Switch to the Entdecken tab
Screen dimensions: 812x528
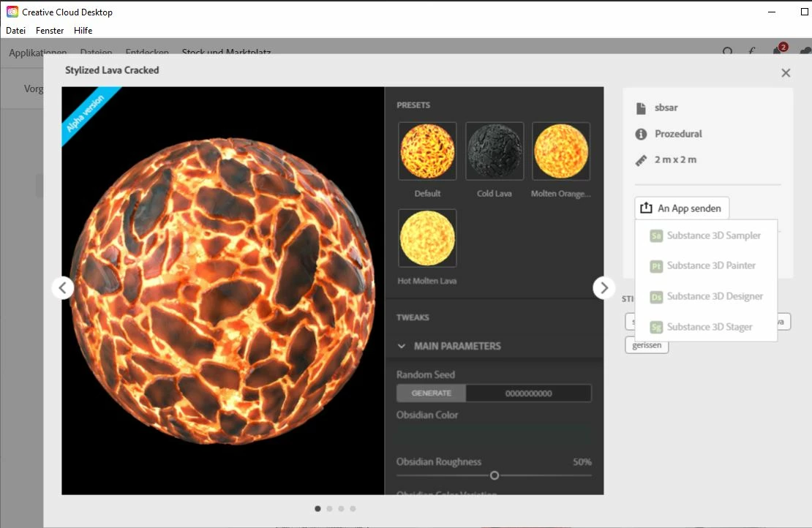pyautogui.click(x=147, y=52)
